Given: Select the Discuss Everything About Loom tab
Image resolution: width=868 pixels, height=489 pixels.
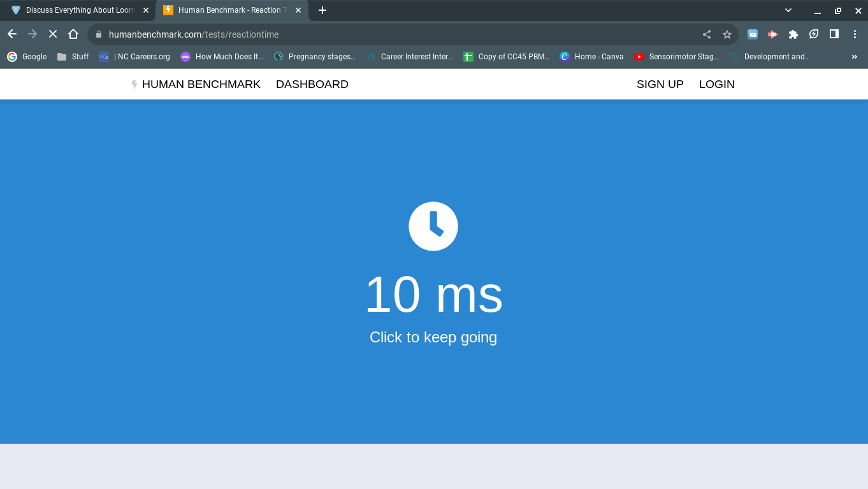Looking at the screenshot, I should (x=76, y=10).
